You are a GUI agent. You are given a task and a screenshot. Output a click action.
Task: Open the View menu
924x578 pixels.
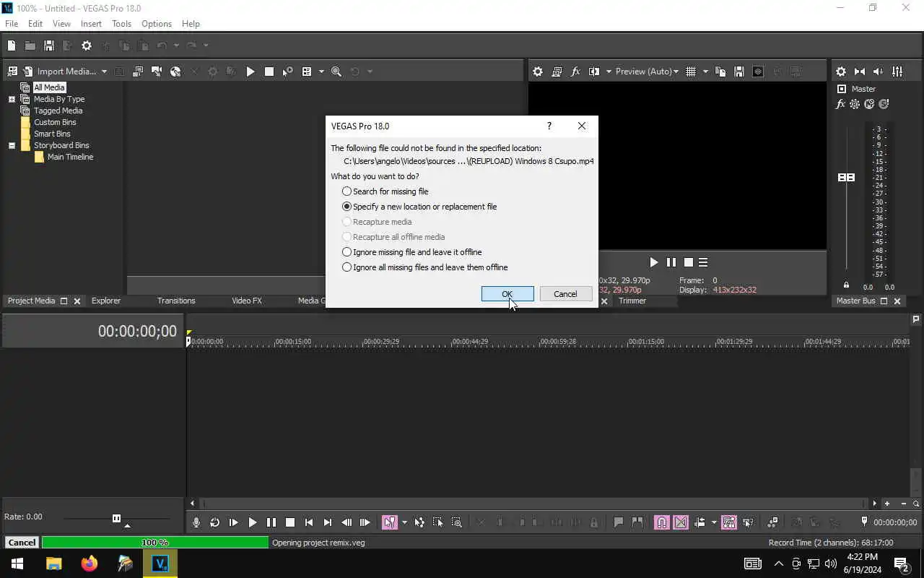tap(61, 24)
